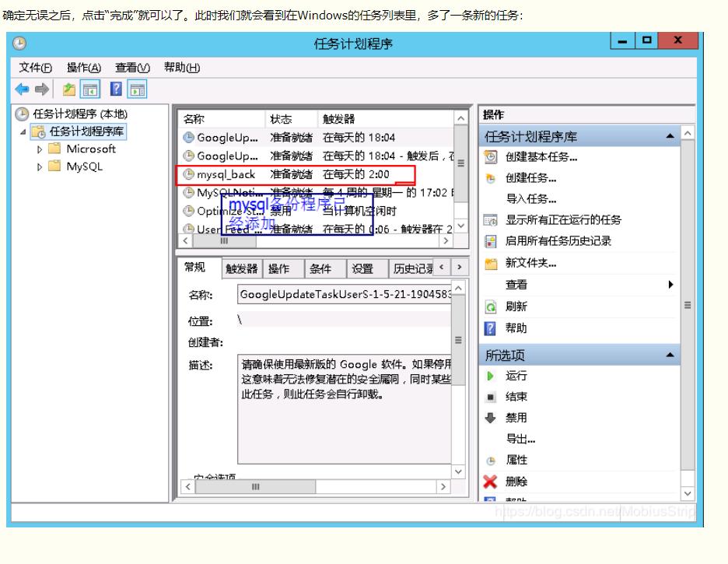Click the task list vertical scrollbar down arrow
This screenshot has width=728, height=564.
(x=460, y=226)
